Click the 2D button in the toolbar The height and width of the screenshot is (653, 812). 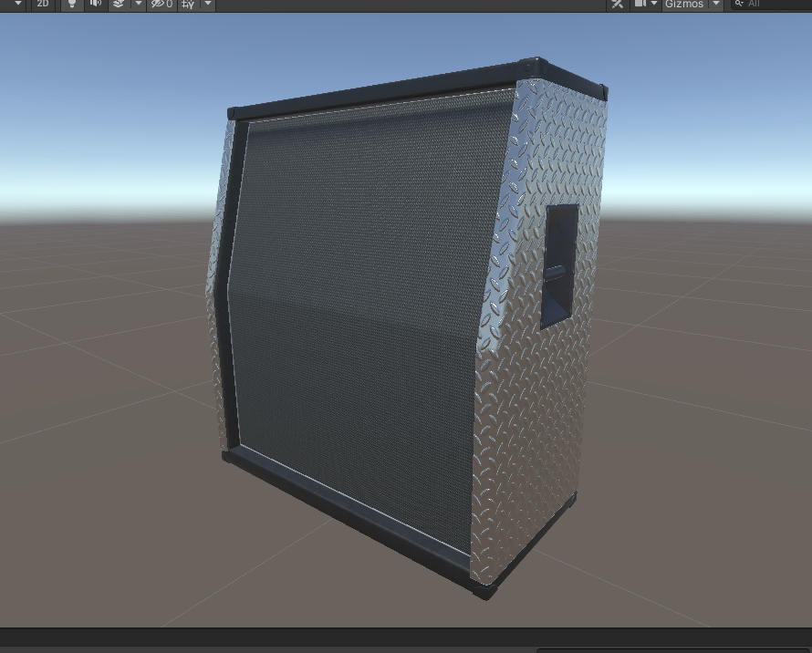43,5
